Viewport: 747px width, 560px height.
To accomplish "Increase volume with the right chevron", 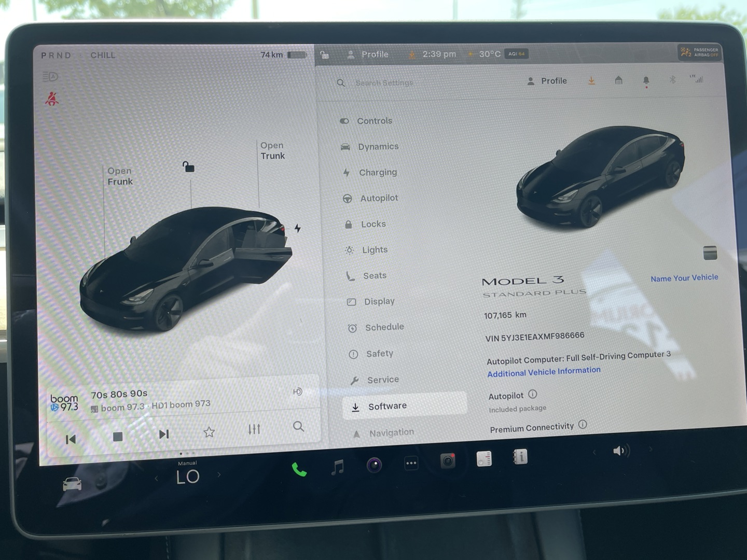I will [x=651, y=449].
